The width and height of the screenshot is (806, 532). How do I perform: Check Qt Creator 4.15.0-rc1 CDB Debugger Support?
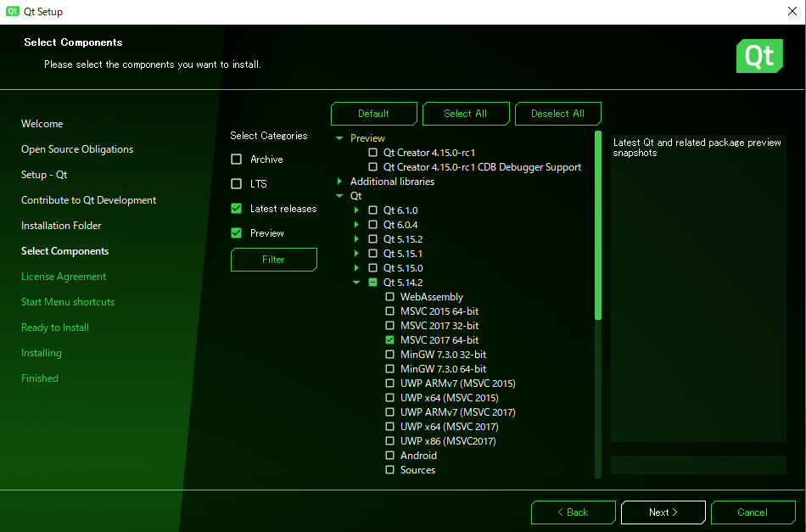tap(373, 167)
